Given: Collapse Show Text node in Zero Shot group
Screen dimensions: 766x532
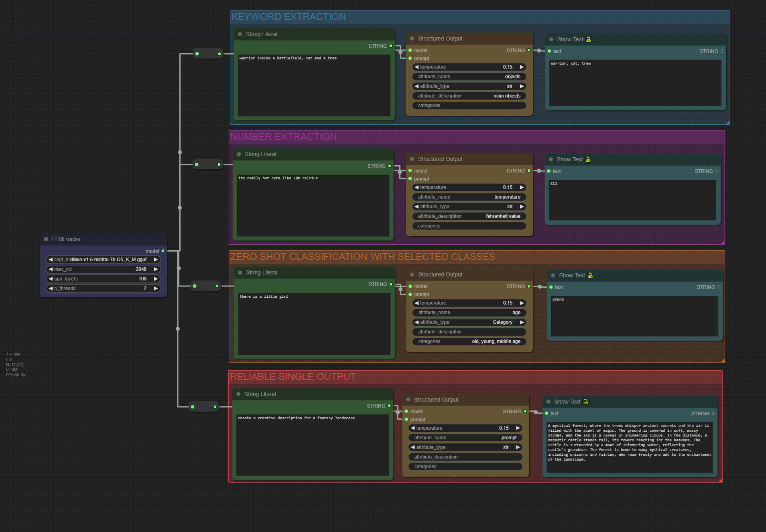Looking at the screenshot, I should [x=553, y=275].
